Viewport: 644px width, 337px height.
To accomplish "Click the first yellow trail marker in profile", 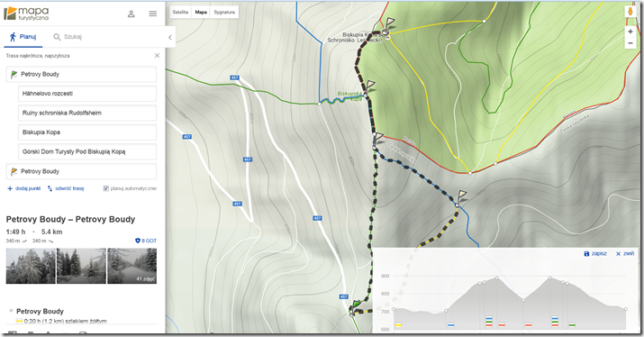I will coord(398,324).
